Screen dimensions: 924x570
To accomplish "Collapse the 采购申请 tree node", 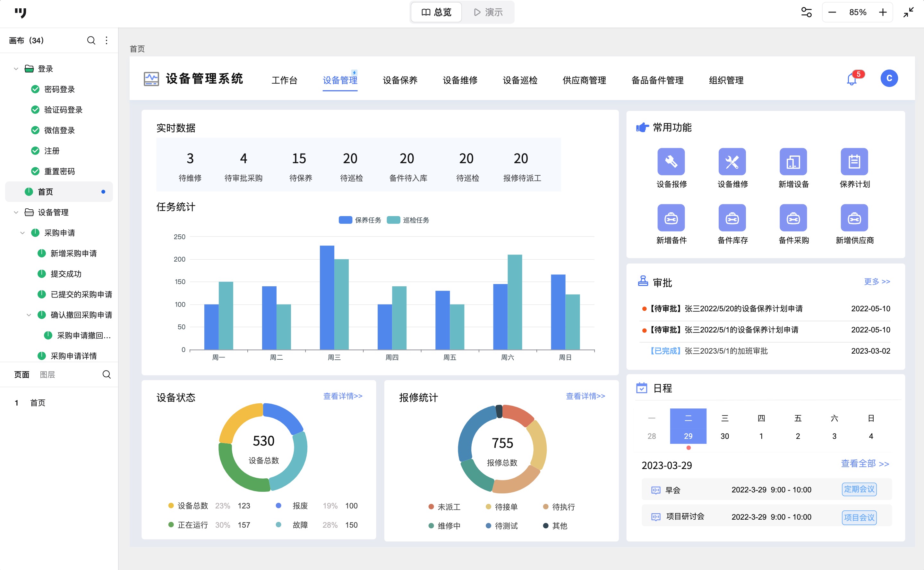I will pyautogui.click(x=22, y=233).
